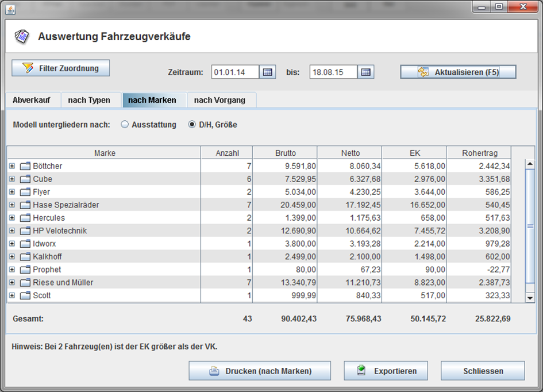The image size is (543, 392).
Task: Open Filter Zuordnung settings
Action: (60, 68)
